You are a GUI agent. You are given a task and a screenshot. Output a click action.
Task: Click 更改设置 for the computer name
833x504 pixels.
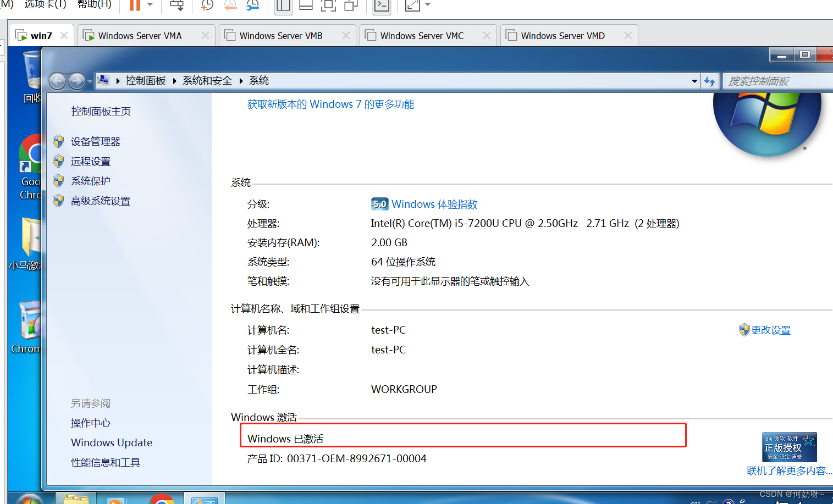pyautogui.click(x=771, y=330)
